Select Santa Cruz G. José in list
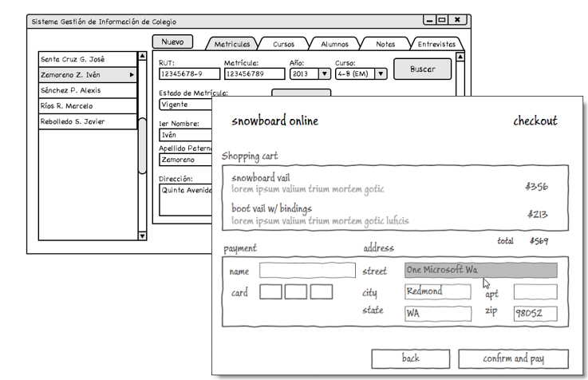The image size is (588, 380). coord(88,59)
